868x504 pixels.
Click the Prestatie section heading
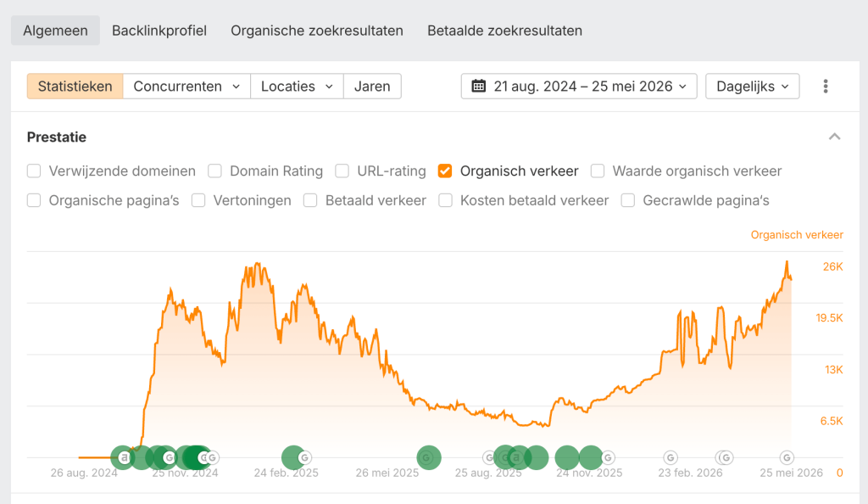pyautogui.click(x=57, y=137)
